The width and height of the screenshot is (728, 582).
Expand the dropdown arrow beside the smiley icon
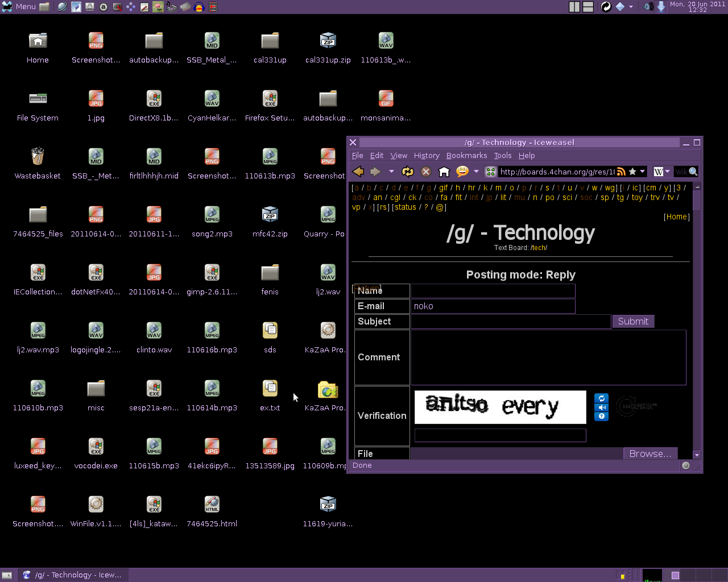(476, 172)
